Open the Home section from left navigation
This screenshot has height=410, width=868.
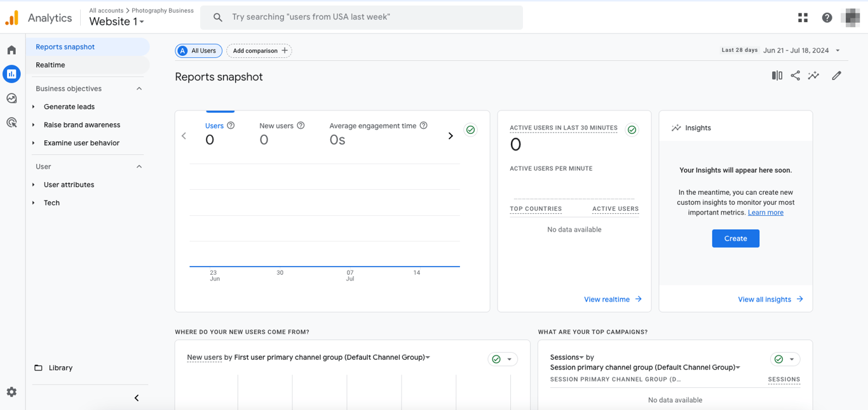(11, 49)
